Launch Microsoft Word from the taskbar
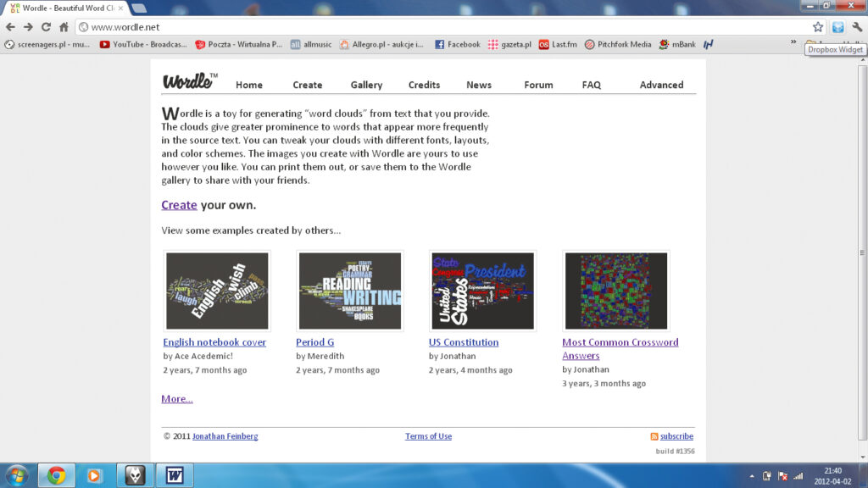Image resolution: width=868 pixels, height=488 pixels. pos(175,475)
